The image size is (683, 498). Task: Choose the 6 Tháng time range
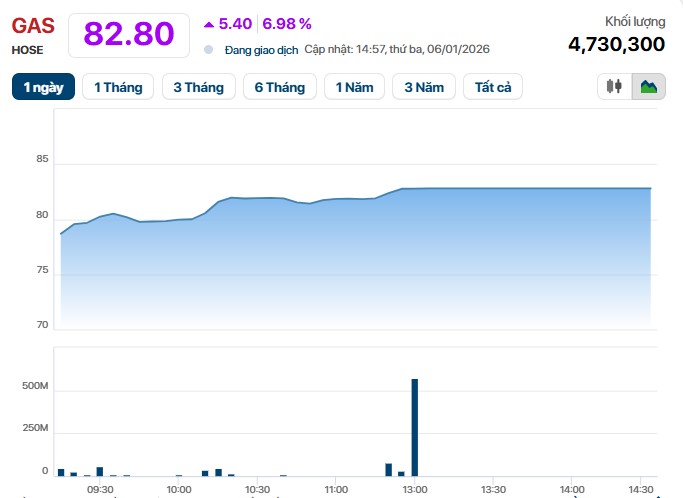pos(279,87)
